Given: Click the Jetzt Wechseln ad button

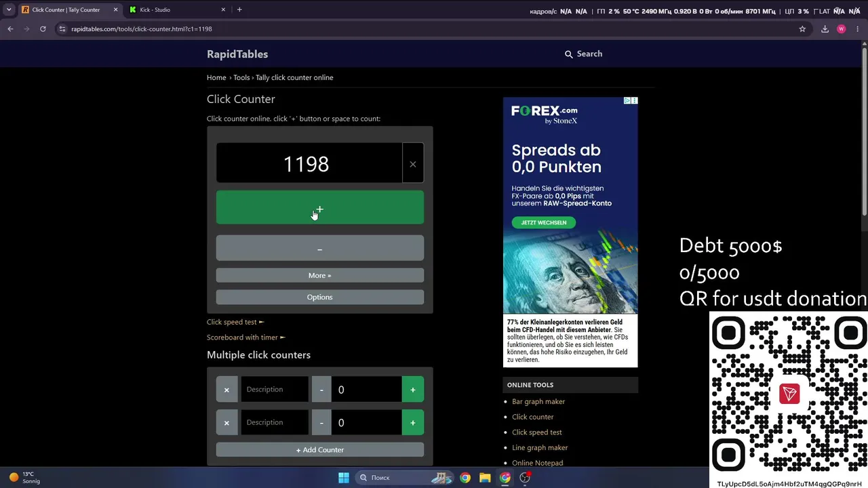Looking at the screenshot, I should pyautogui.click(x=543, y=222).
